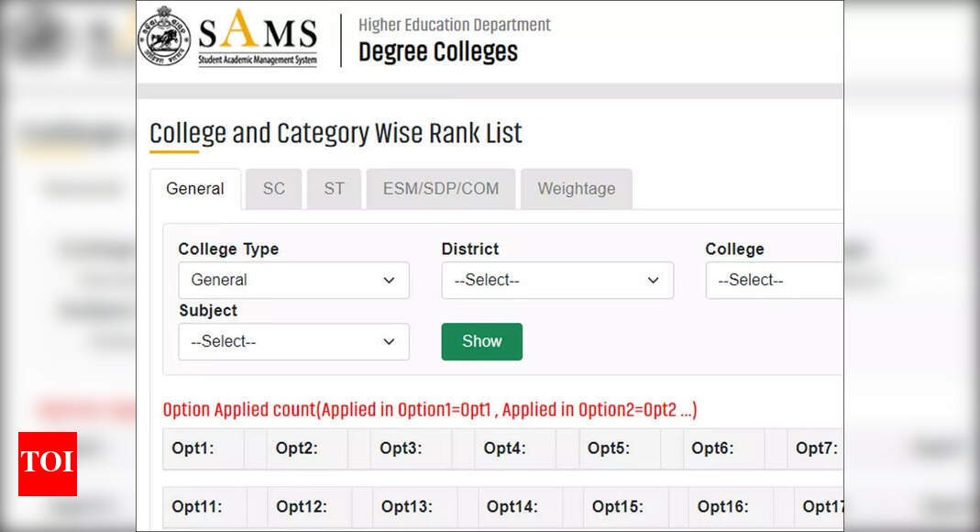The width and height of the screenshot is (980, 532).
Task: Expand the District select dropdown
Action: (x=557, y=280)
